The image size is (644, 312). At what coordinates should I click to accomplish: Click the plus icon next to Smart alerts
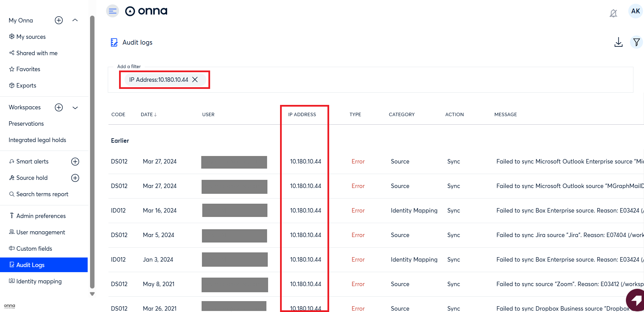coord(75,161)
